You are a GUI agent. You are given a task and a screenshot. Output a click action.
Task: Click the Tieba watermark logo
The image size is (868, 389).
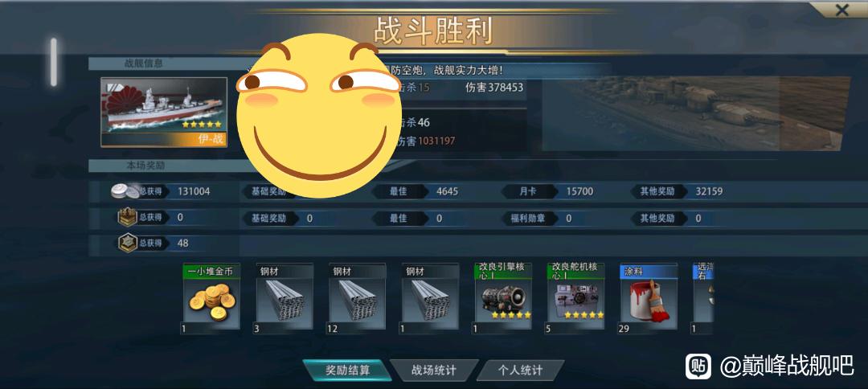[x=698, y=366]
